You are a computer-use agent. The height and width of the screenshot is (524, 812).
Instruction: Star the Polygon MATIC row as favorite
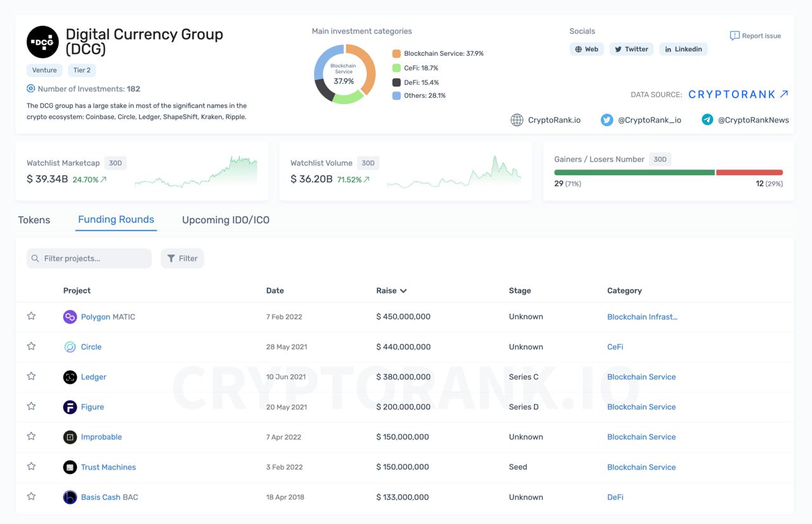click(31, 316)
